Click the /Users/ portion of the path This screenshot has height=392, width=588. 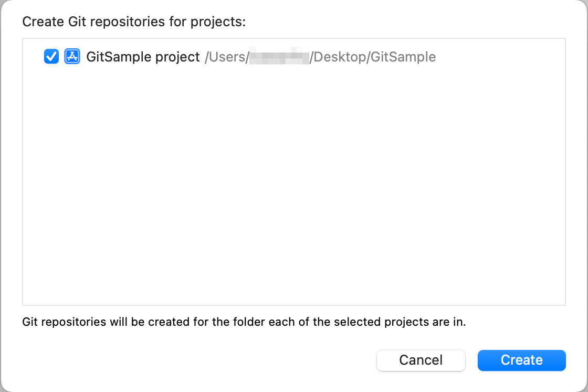tap(226, 57)
